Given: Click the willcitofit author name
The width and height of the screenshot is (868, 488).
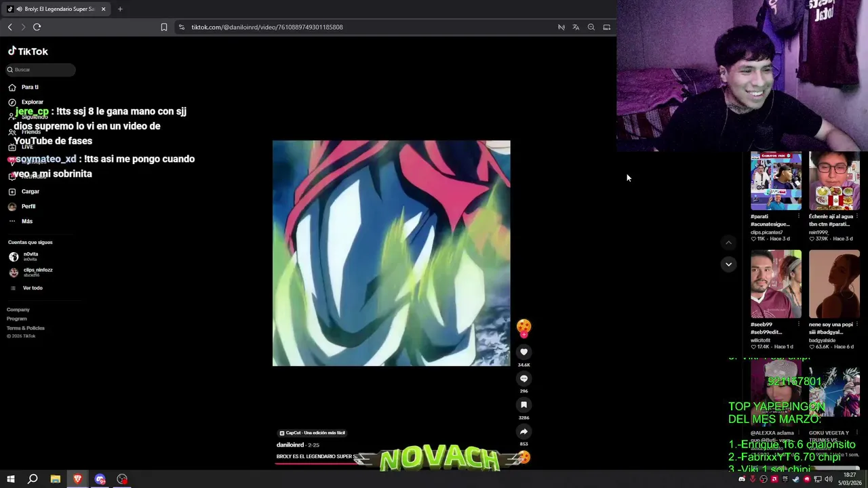Looking at the screenshot, I should coord(762,340).
